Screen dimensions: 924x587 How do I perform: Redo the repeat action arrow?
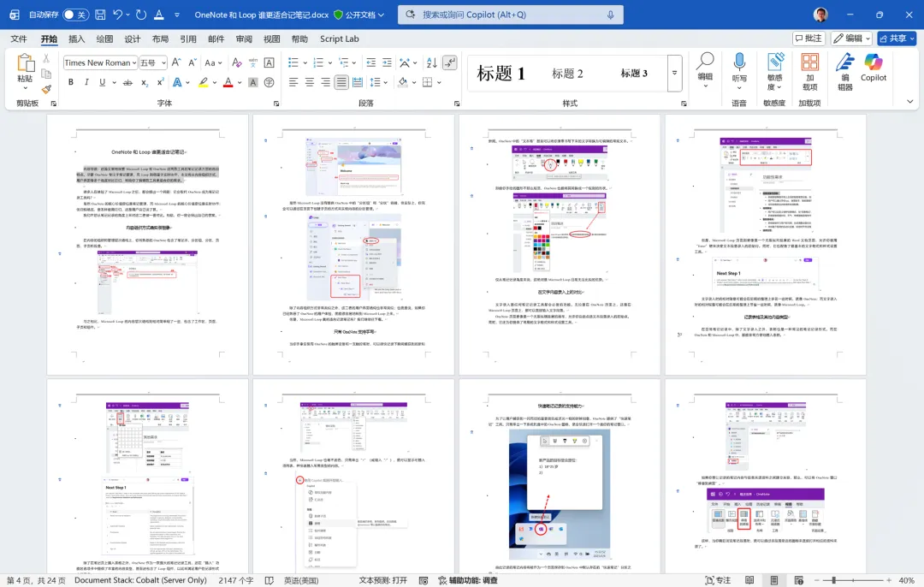(141, 15)
